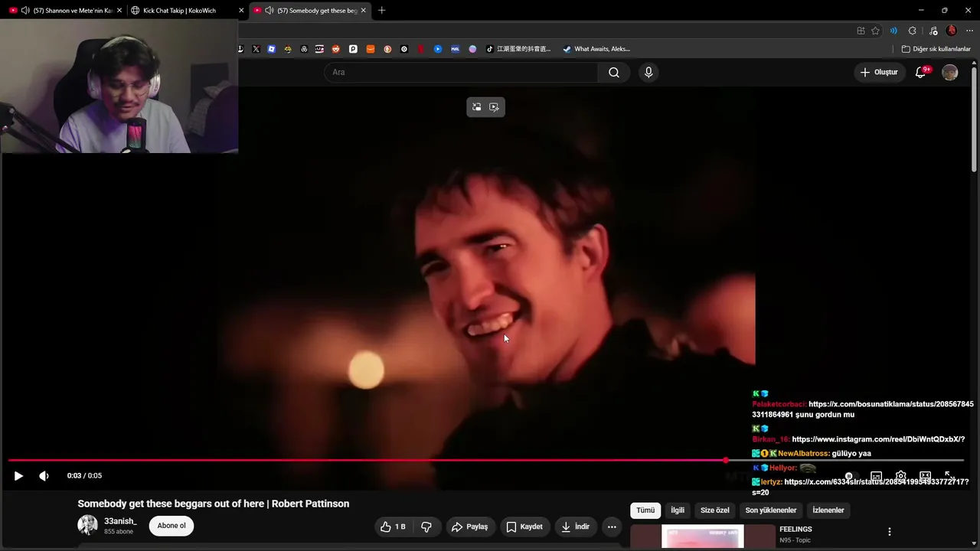Share the video using Paylaş
Viewport: 980px width, 551px height.
469,527
